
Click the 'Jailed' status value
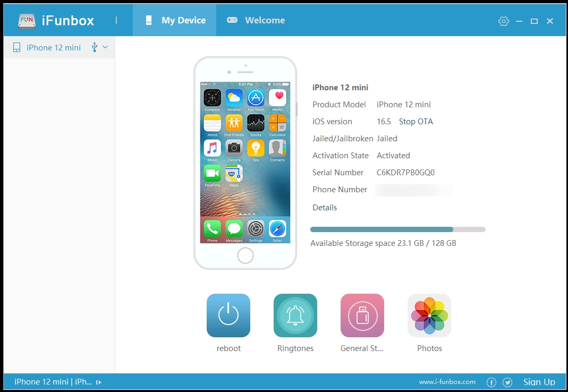point(387,139)
